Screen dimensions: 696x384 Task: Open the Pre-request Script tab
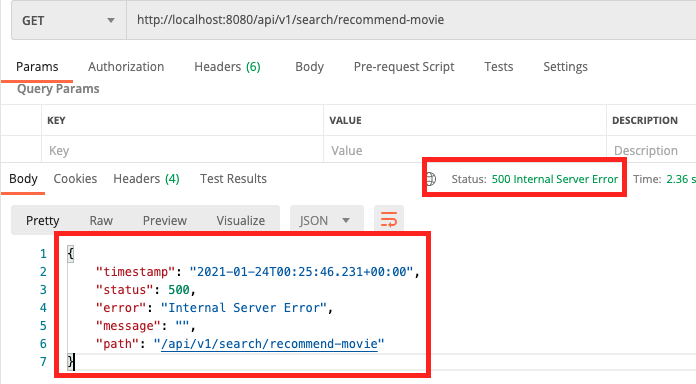404,67
